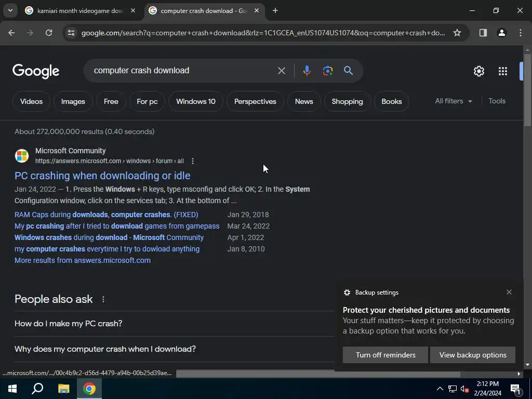Clear the search box with the X icon
Image resolution: width=532 pixels, height=399 pixels.
281,71
